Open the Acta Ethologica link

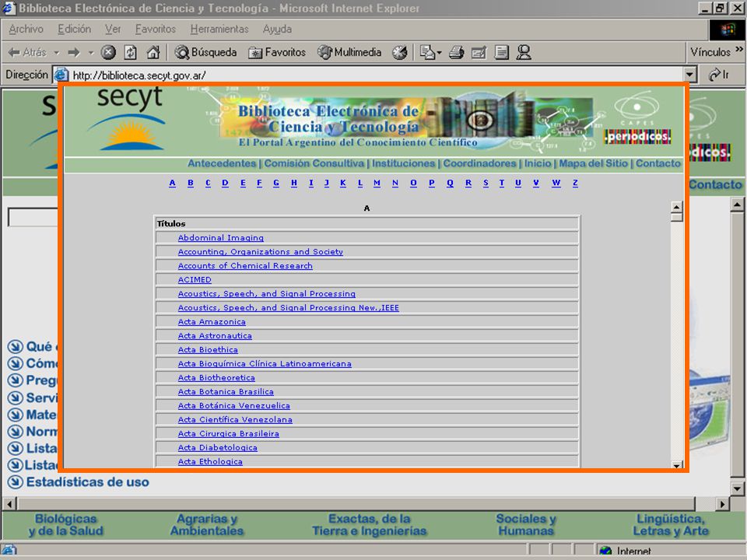click(210, 462)
